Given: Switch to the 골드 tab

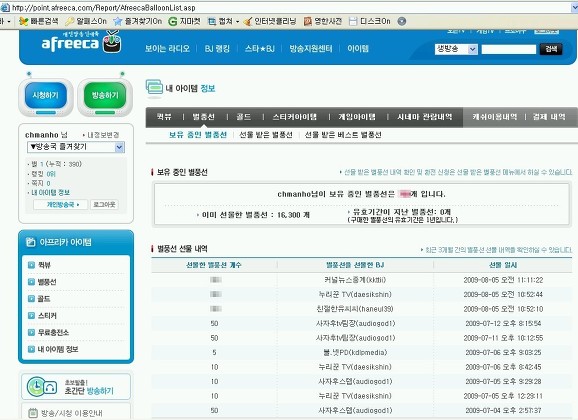Looking at the screenshot, I should [x=243, y=117].
